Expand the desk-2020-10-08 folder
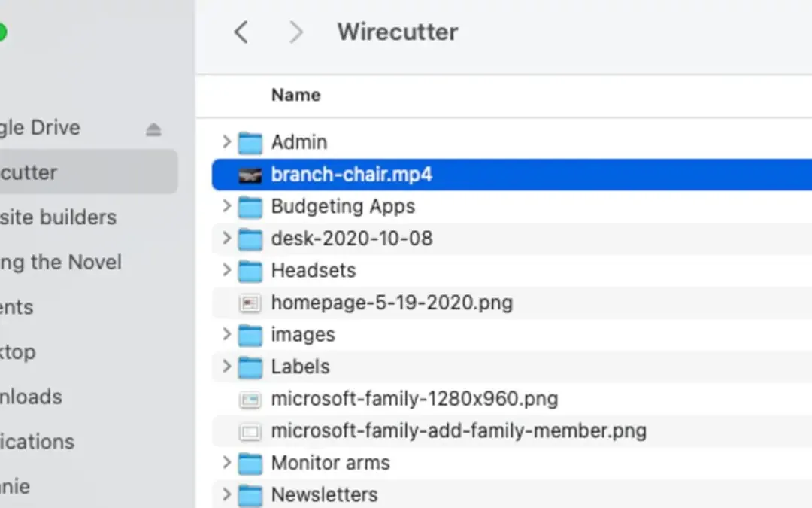The image size is (812, 508). point(226,239)
